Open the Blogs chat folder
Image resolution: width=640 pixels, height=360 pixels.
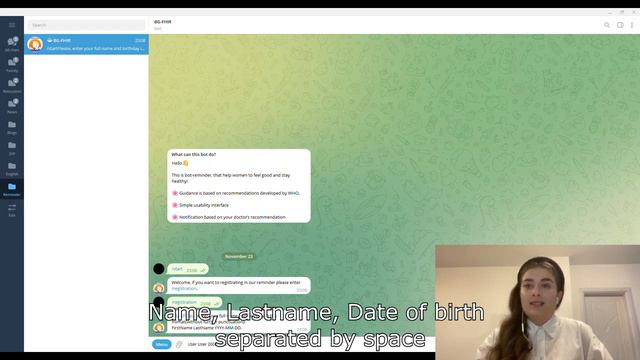[x=12, y=127]
